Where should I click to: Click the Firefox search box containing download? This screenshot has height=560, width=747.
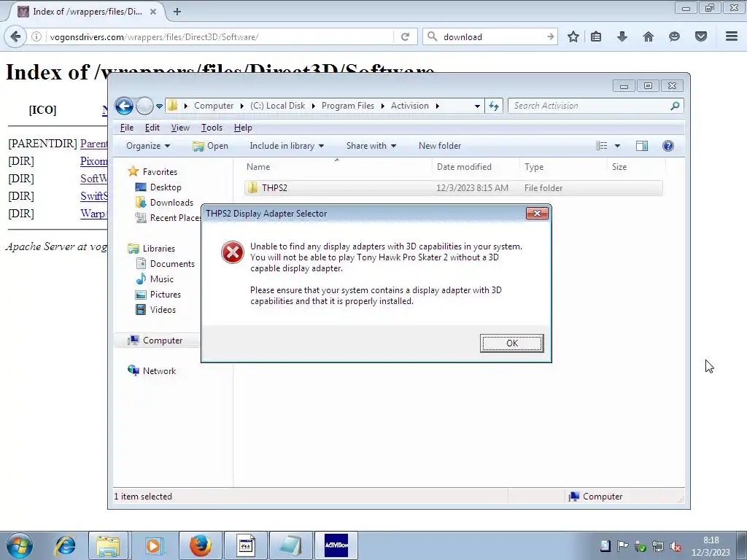tap(491, 36)
